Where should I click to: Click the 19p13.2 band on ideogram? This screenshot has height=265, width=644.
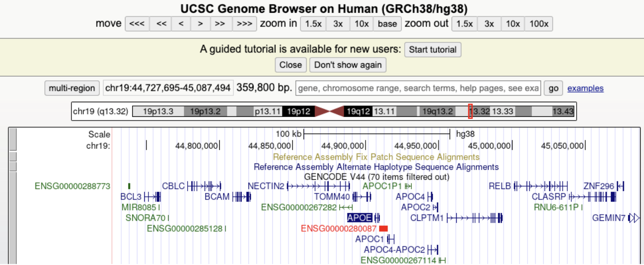(205, 111)
